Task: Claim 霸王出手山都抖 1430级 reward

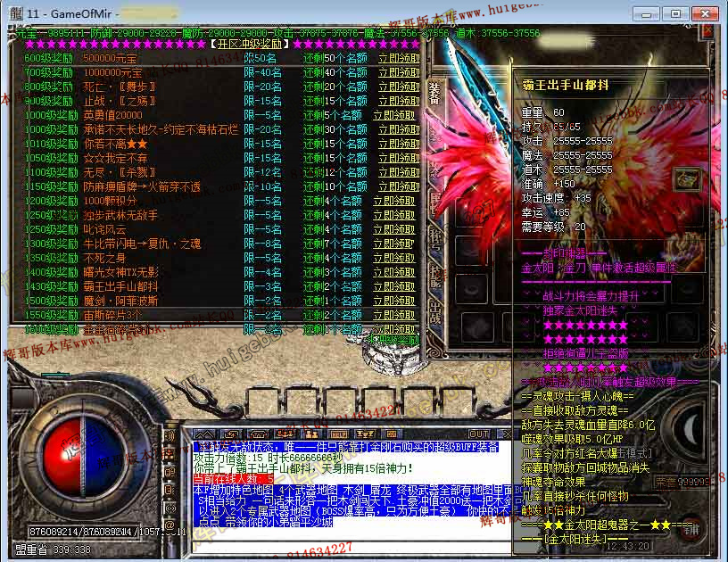Action: point(393,287)
